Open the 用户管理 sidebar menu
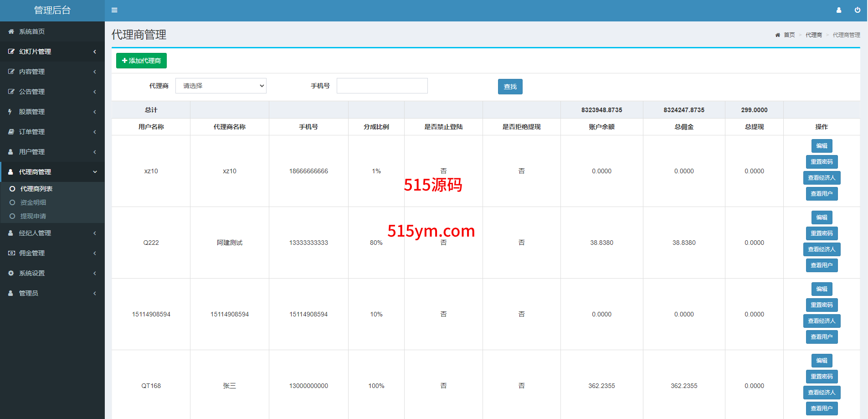This screenshot has height=419, width=868. pyautogui.click(x=32, y=152)
